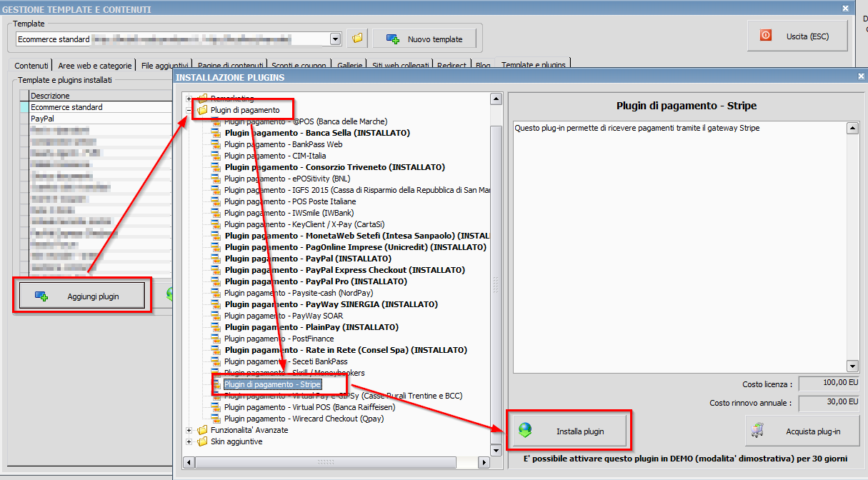Select Plugin di pagamento - Stripe row

[x=272, y=384]
